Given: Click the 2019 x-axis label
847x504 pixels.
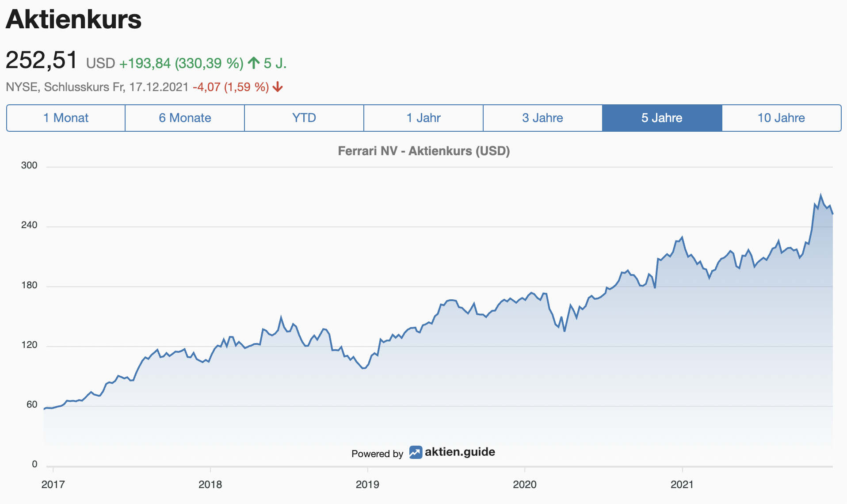Looking at the screenshot, I should (x=367, y=485).
